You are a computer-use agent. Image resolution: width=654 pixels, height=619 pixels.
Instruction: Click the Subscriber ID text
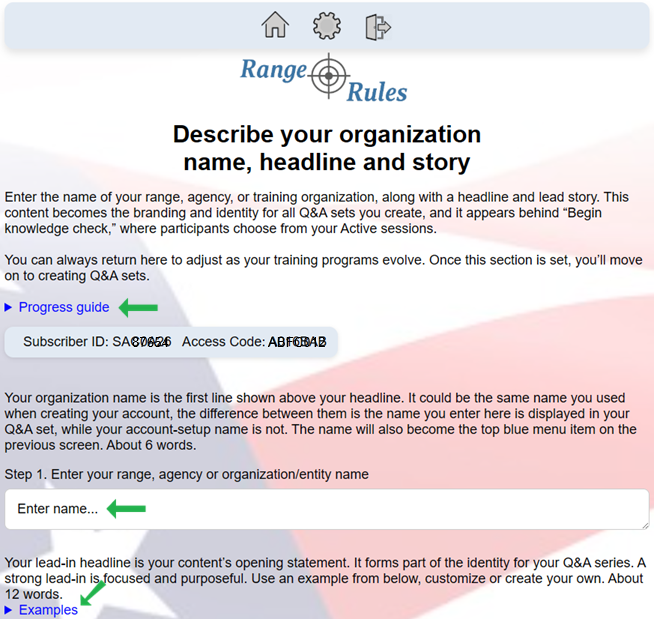(x=97, y=342)
